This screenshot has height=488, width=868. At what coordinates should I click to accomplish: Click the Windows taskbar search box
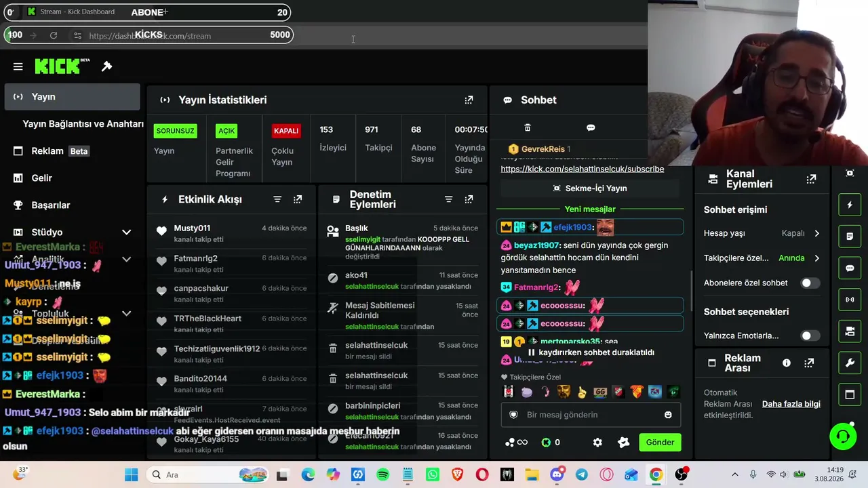point(209,474)
